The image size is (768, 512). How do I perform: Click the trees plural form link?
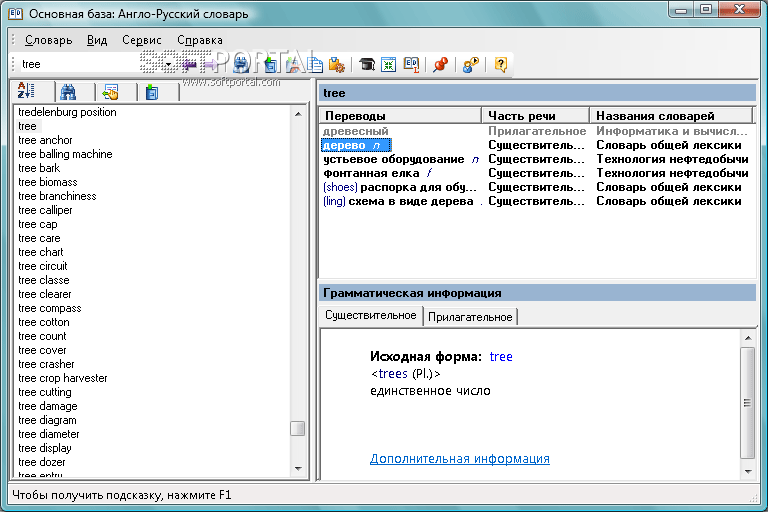click(x=393, y=374)
